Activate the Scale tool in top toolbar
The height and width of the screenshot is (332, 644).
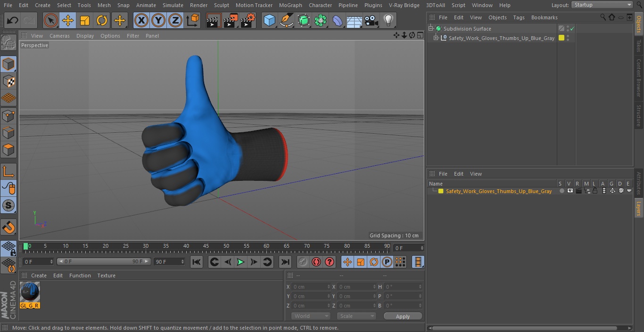(x=85, y=21)
